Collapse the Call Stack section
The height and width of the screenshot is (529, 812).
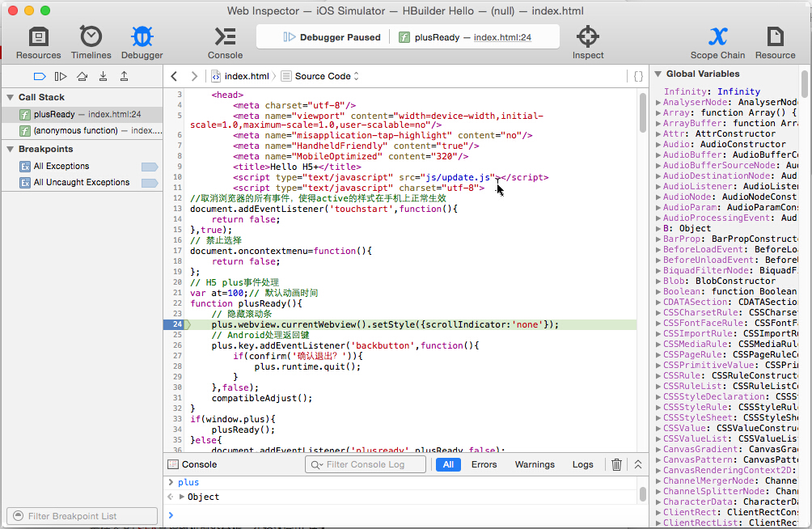(10, 97)
